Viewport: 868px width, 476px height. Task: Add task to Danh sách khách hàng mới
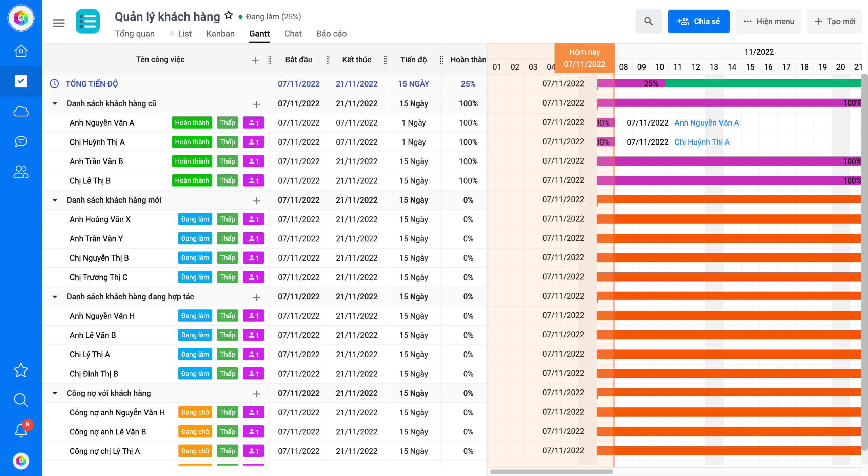pos(256,201)
